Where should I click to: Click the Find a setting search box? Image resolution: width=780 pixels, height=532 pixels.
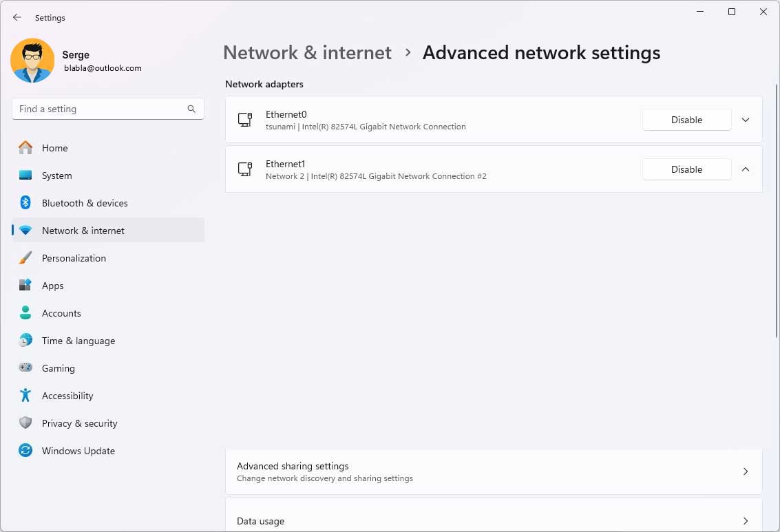point(100,109)
